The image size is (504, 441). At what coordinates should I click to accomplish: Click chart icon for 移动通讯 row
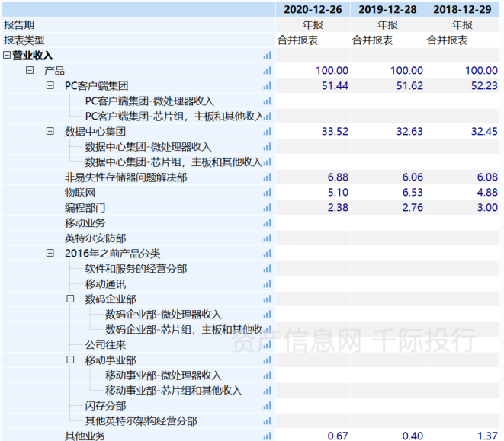[x=267, y=284]
